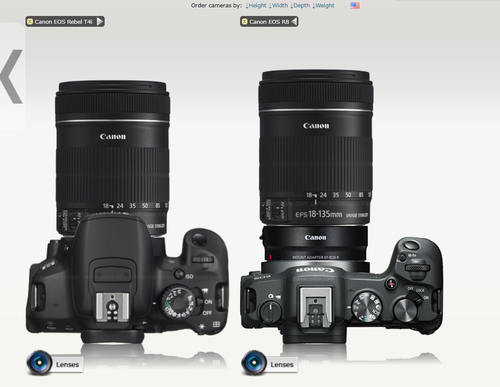Open Lenses for Canon EOS Rebel T4i
The height and width of the screenshot is (387, 500).
click(x=68, y=365)
